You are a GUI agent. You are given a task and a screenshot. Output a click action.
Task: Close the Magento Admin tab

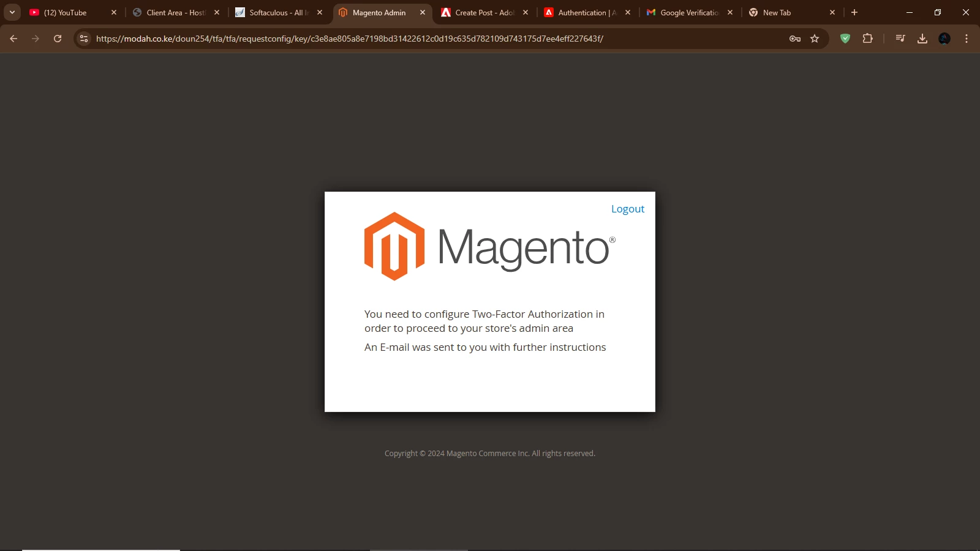point(423,12)
